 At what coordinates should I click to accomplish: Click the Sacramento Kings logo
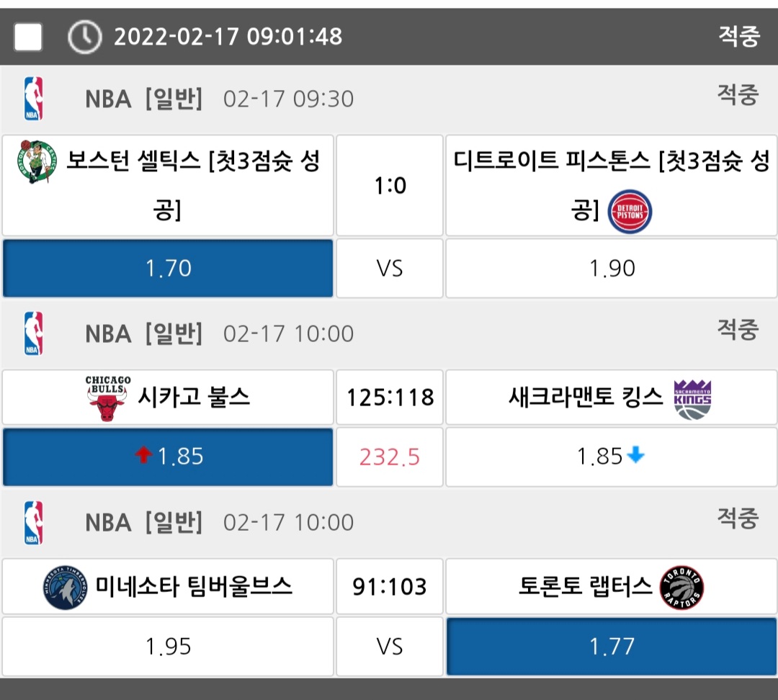coord(692,398)
